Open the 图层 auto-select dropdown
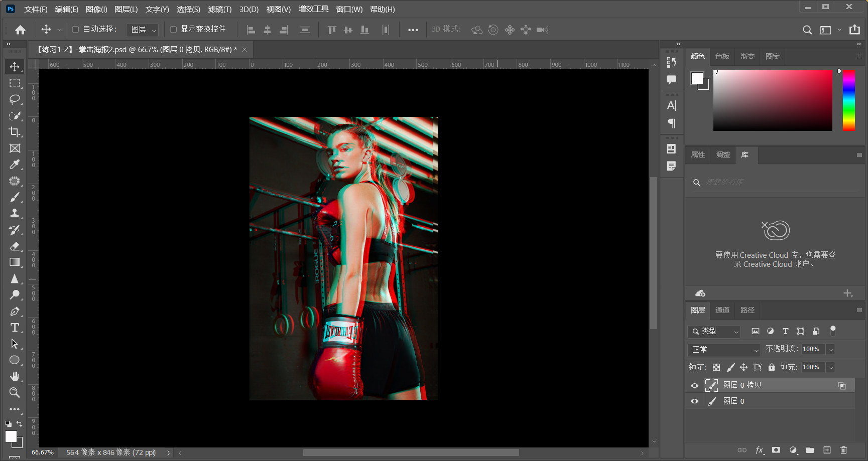The height and width of the screenshot is (461, 868). 143,30
